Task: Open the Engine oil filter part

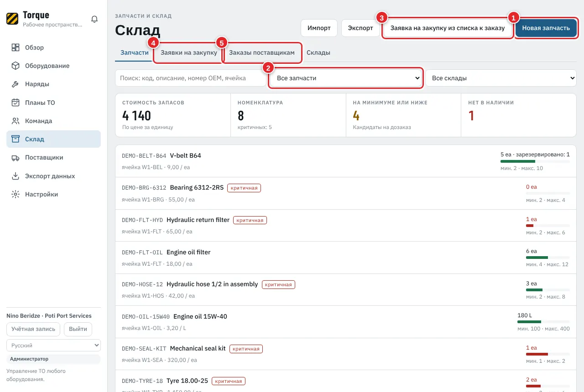Action: click(346, 258)
